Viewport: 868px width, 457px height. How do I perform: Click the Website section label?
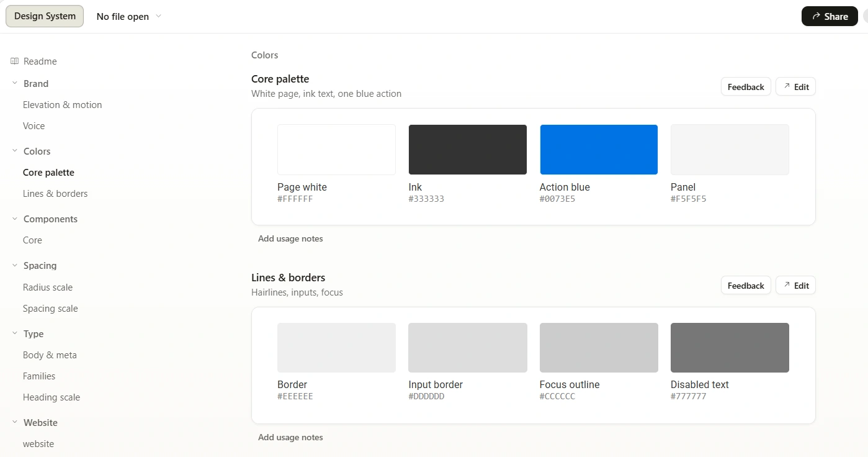click(x=40, y=422)
